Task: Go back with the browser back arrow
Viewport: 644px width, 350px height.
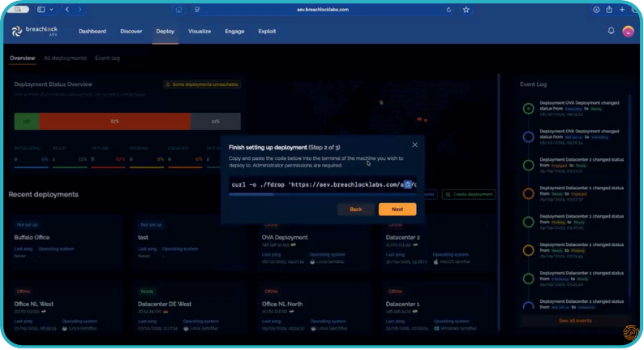Action: click(67, 10)
